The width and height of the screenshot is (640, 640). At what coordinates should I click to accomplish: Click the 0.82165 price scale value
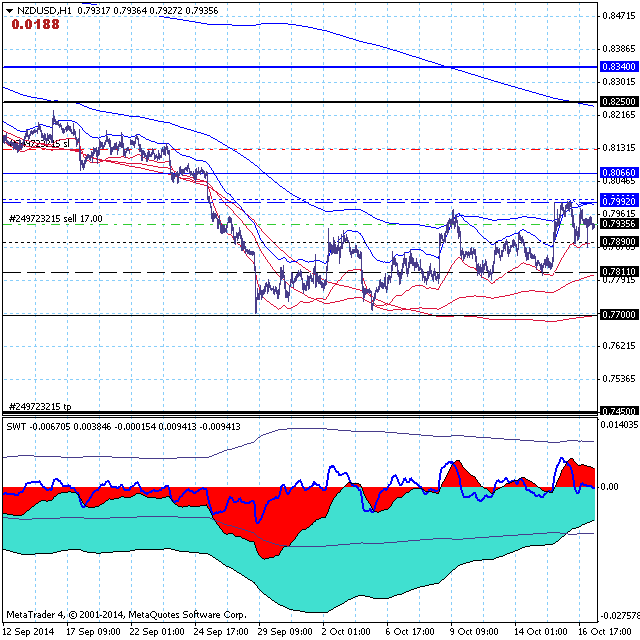click(x=619, y=115)
